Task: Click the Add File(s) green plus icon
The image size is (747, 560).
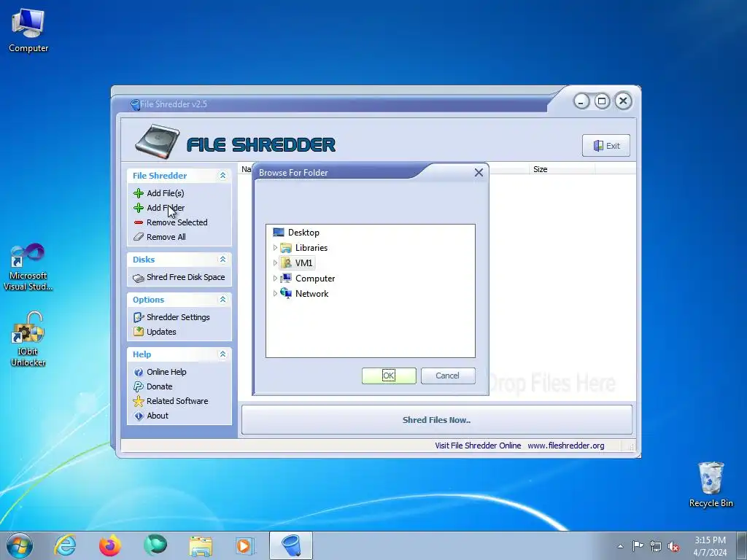Action: pos(139,193)
